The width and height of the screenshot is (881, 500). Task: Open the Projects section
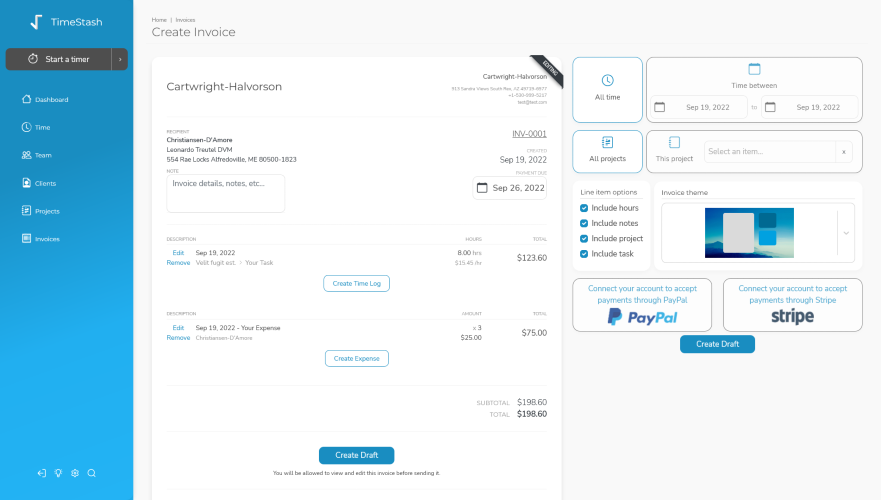tap(40, 211)
